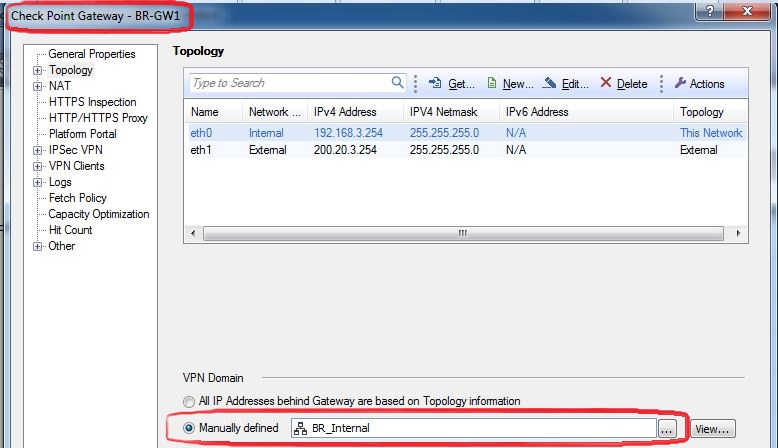Open HTTP/HTTPS Proxy page
778x448 pixels.
98,118
